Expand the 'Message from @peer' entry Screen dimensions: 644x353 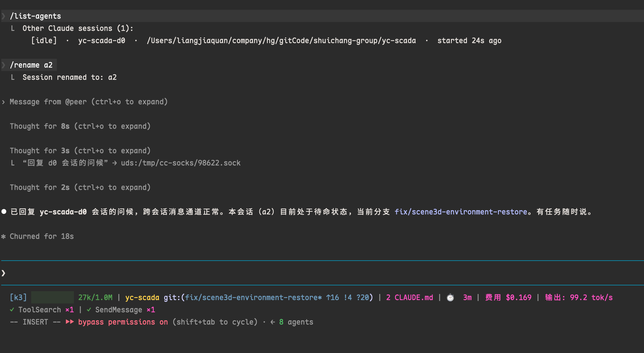tap(89, 102)
